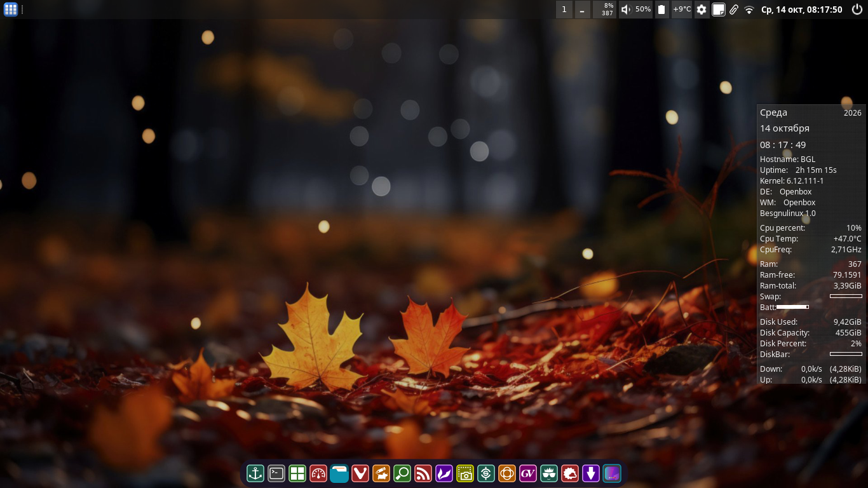Open the GV application in the dock
Viewport: 868px width, 488px height.
tap(528, 473)
